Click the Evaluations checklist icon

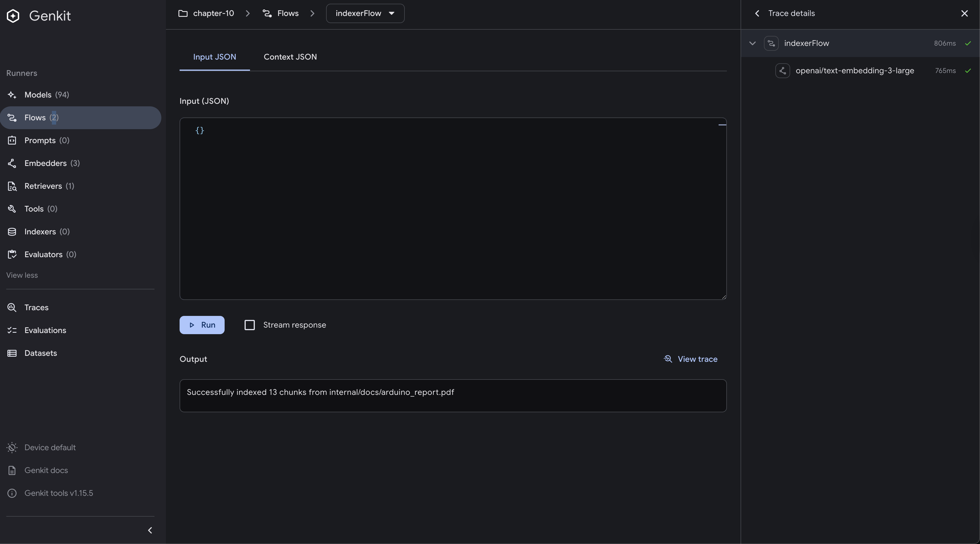12,330
